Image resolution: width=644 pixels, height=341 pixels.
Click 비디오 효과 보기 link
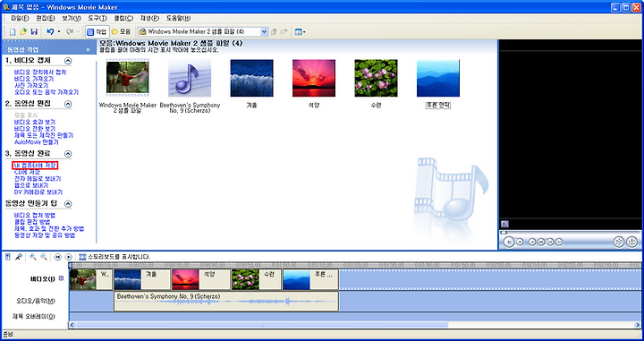35,122
